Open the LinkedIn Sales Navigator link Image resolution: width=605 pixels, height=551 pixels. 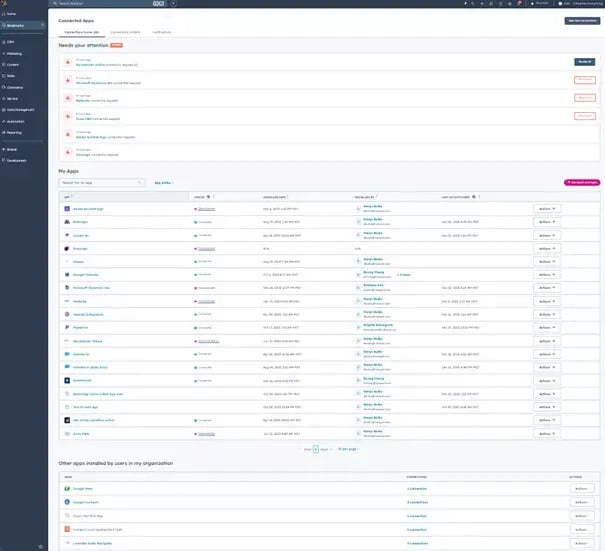[92, 543]
